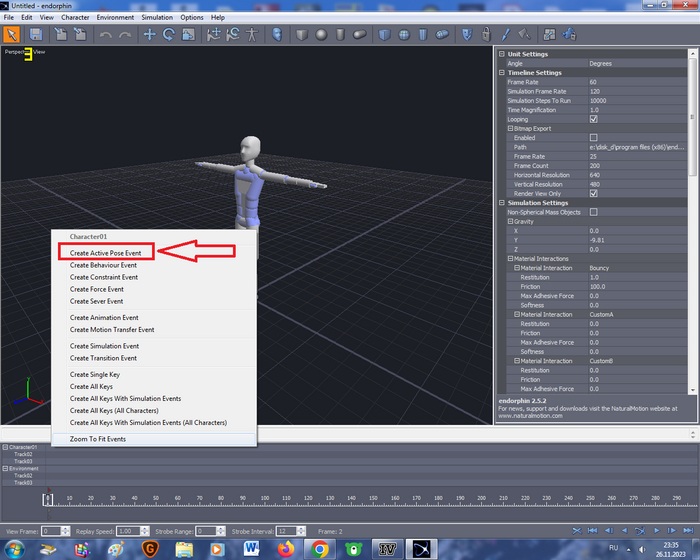The height and width of the screenshot is (560, 700).
Task: Select Zoom To Fit Events
Action: tap(97, 439)
